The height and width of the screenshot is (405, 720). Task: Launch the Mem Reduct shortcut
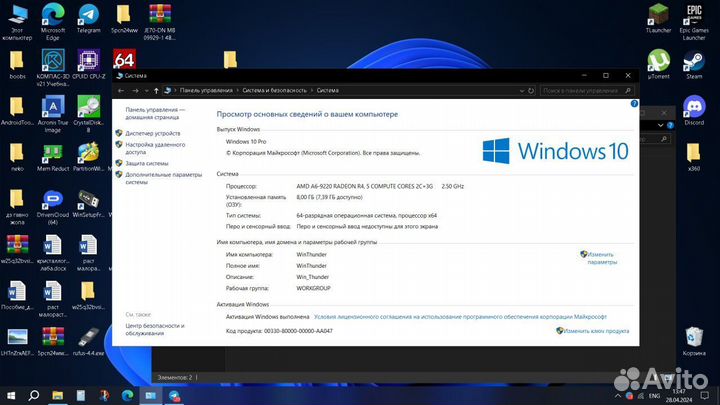[53, 157]
